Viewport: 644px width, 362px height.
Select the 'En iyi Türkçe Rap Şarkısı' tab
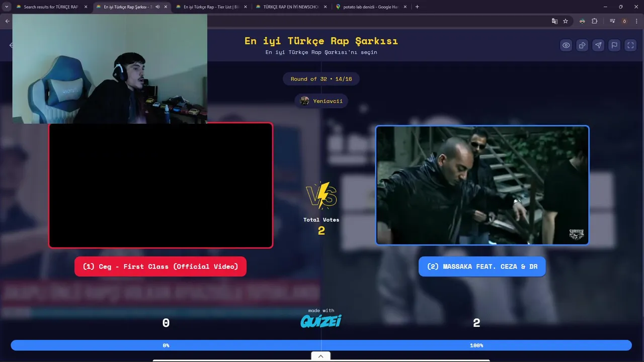[131, 7]
